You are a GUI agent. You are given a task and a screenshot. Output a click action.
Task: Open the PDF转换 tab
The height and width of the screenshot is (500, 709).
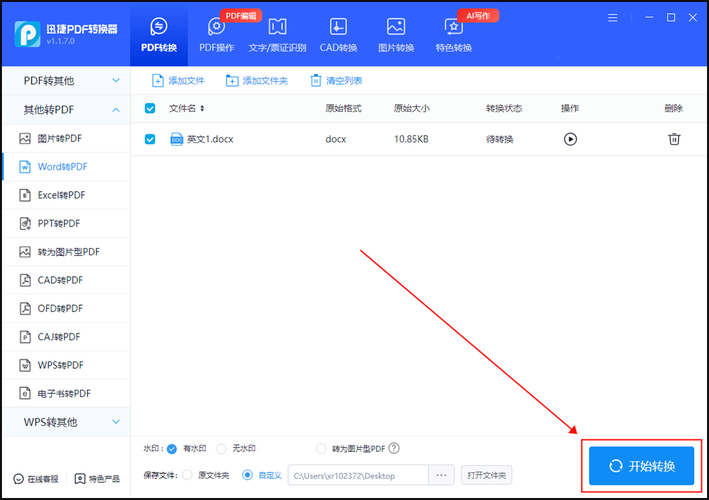[x=159, y=35]
